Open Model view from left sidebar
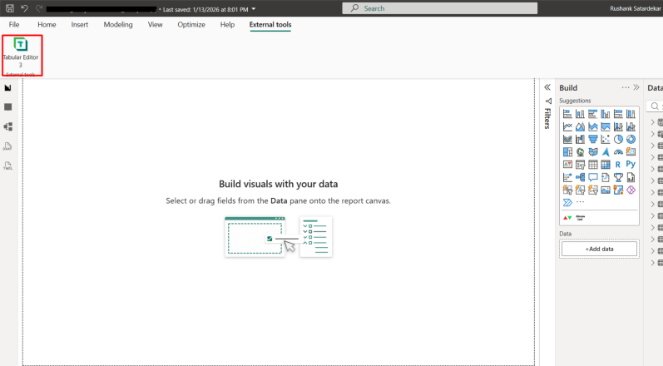The width and height of the screenshot is (663, 366). coord(8,126)
